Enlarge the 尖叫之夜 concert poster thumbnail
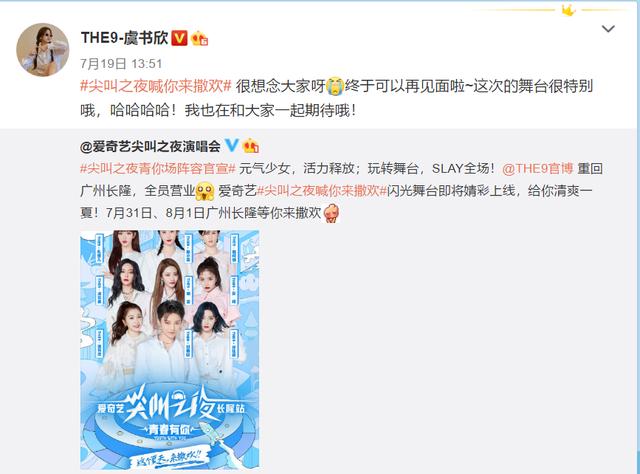This screenshot has height=474, width=640. pos(169,349)
